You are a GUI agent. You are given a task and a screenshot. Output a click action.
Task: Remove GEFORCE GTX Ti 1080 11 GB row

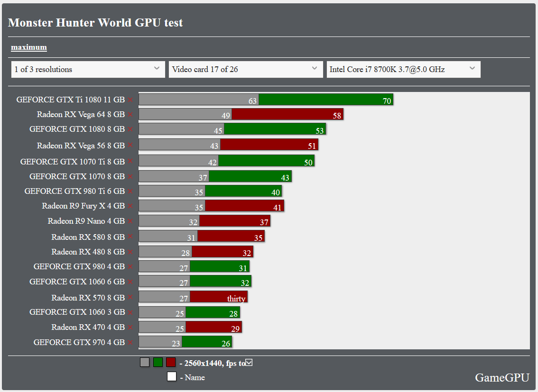(x=130, y=100)
